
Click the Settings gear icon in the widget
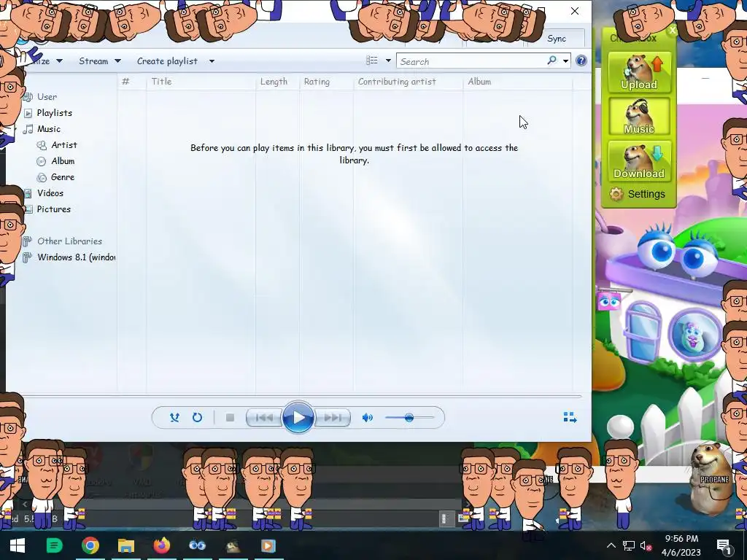click(616, 194)
